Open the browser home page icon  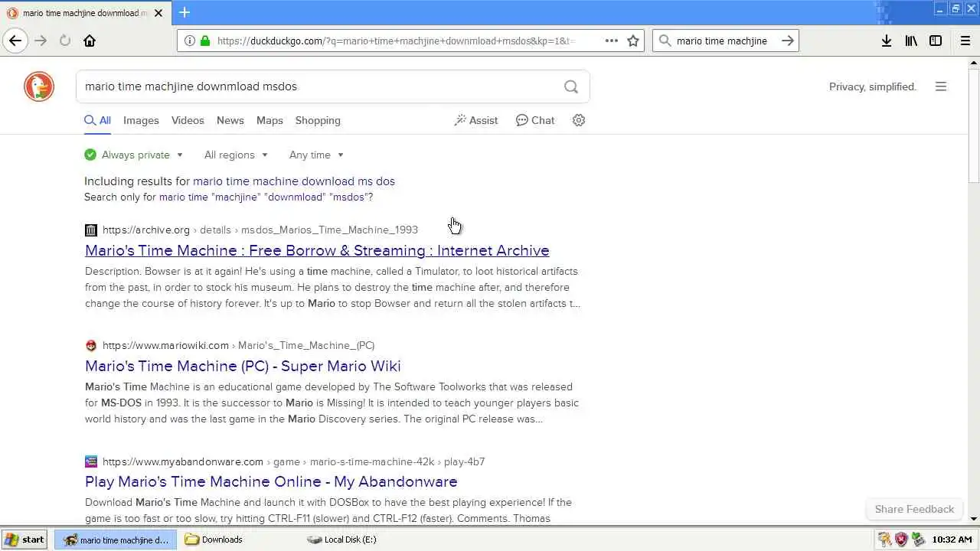[x=90, y=41]
